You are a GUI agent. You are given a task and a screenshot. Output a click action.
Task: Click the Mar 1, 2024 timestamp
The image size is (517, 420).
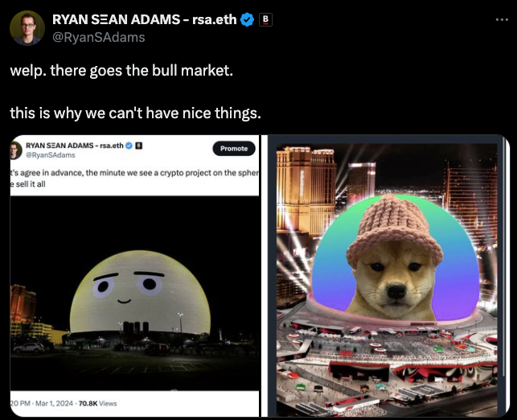[54, 403]
